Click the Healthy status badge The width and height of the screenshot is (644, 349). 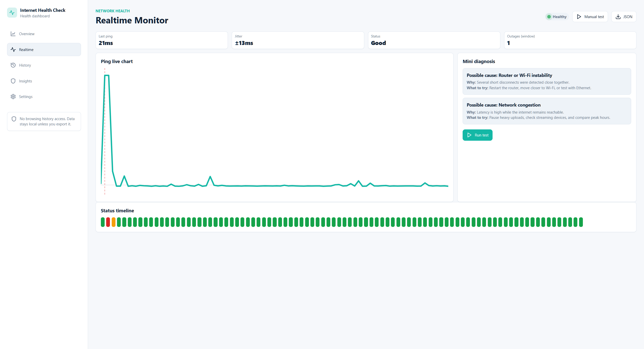point(557,17)
